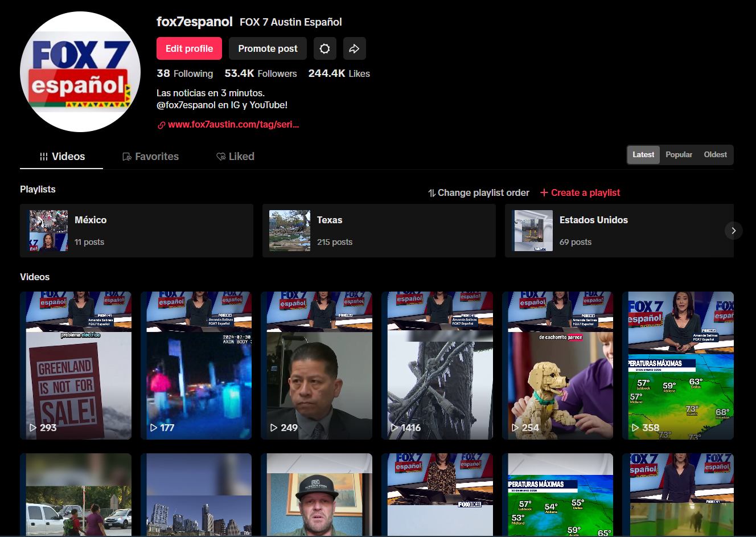Sort videos by Latest
756x537 pixels.
coord(643,155)
